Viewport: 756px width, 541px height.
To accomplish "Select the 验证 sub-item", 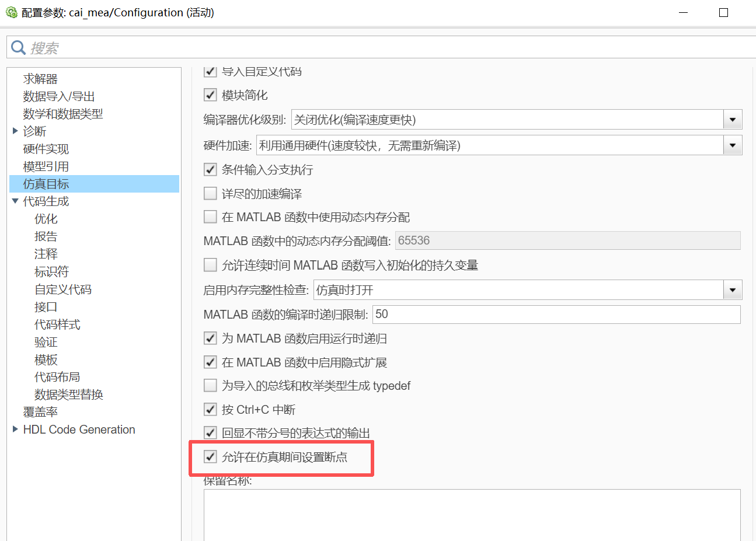I will pyautogui.click(x=46, y=342).
